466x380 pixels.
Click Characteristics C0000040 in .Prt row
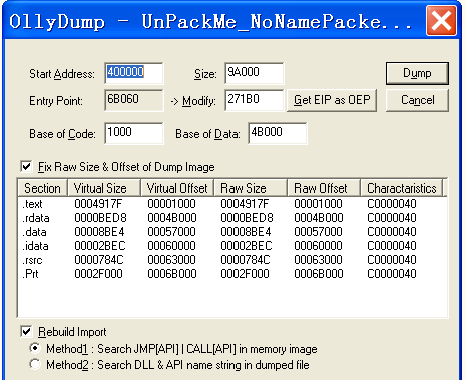coord(392,274)
